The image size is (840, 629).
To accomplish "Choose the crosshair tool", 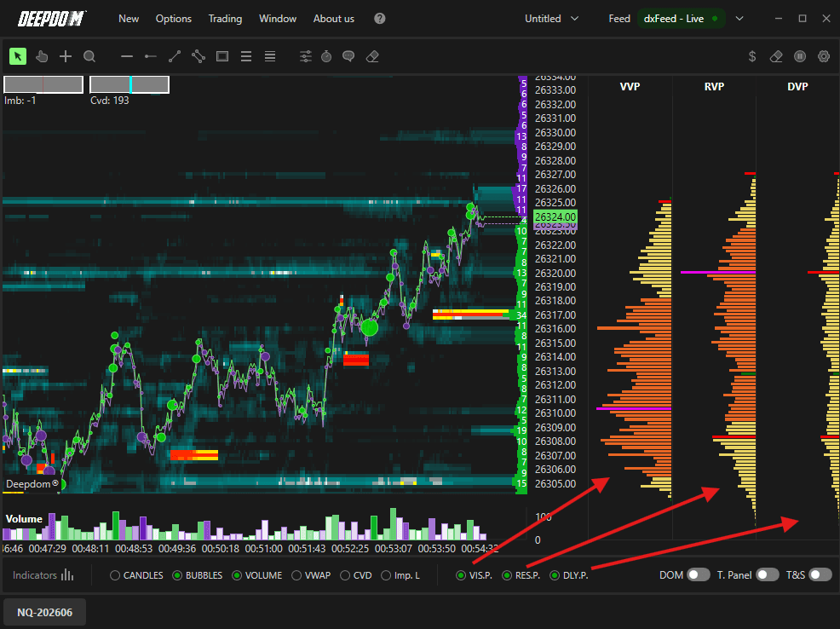I will click(x=66, y=56).
